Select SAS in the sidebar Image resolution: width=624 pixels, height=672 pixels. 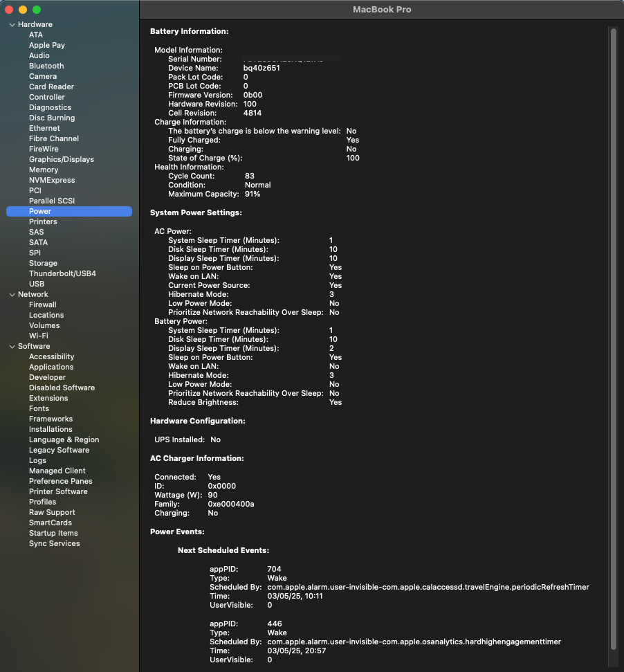37,232
